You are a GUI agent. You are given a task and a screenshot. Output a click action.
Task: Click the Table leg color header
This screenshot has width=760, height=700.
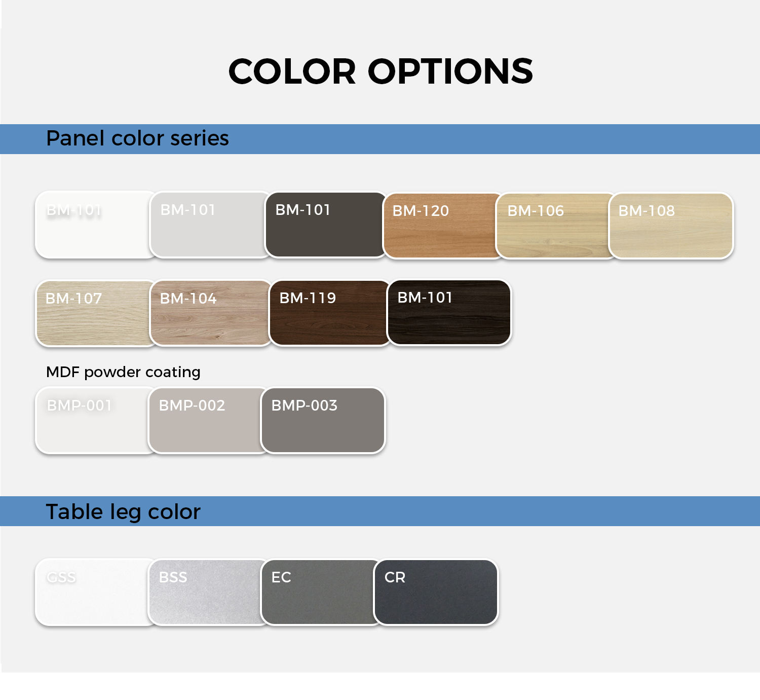click(x=123, y=512)
